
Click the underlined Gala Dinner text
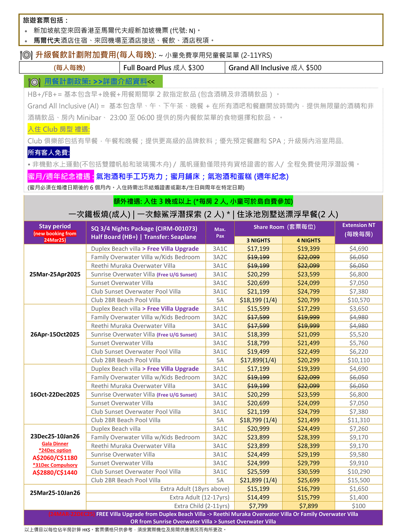55,444
